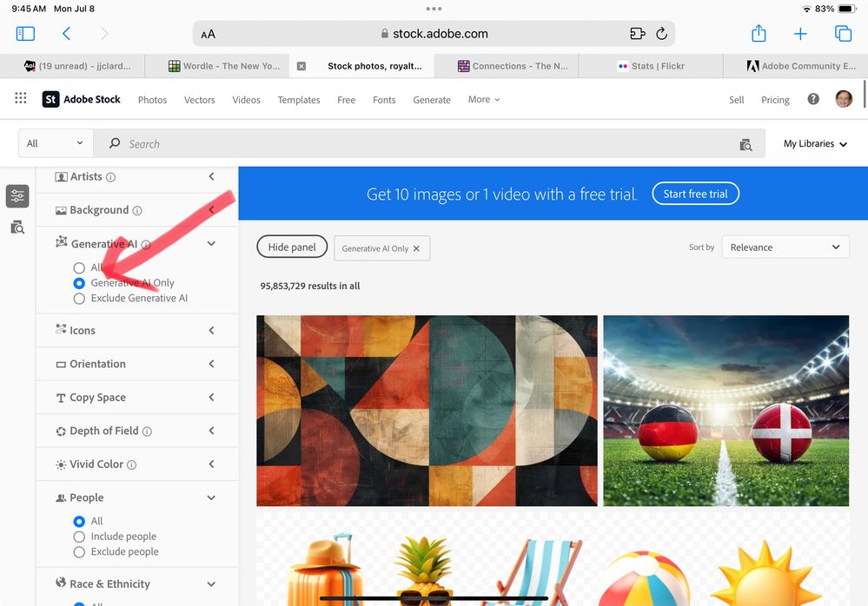Open the Safari sidebar panel icon

click(x=25, y=34)
